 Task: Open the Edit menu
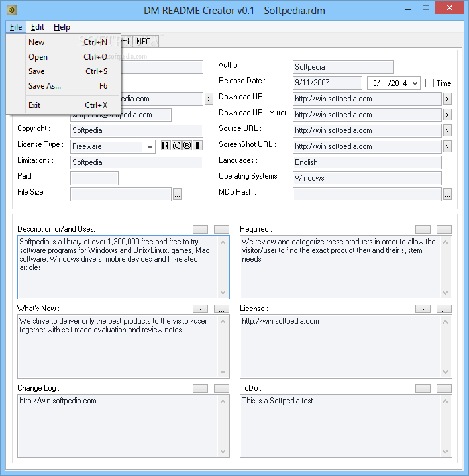coord(38,27)
